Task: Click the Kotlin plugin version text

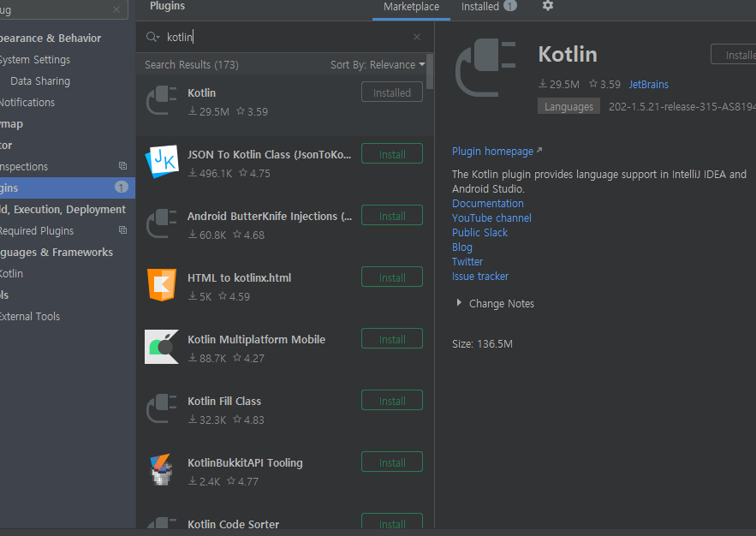Action: 682,106
